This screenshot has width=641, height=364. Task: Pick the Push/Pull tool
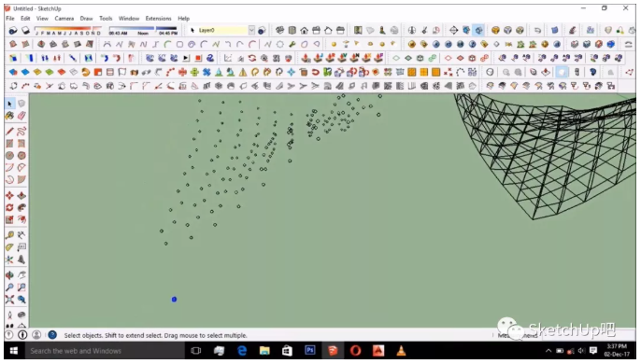(21, 196)
